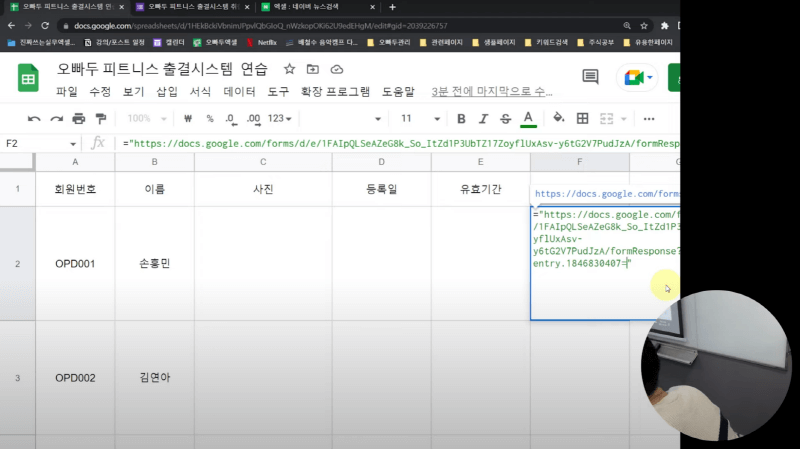Open the 삽입 menu
The height and width of the screenshot is (449, 800).
point(167,92)
